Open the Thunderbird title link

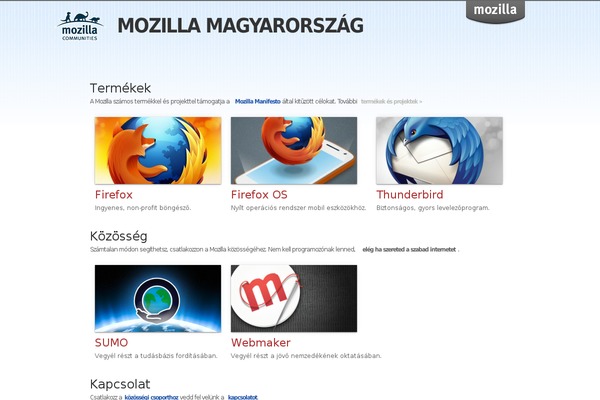(x=410, y=194)
